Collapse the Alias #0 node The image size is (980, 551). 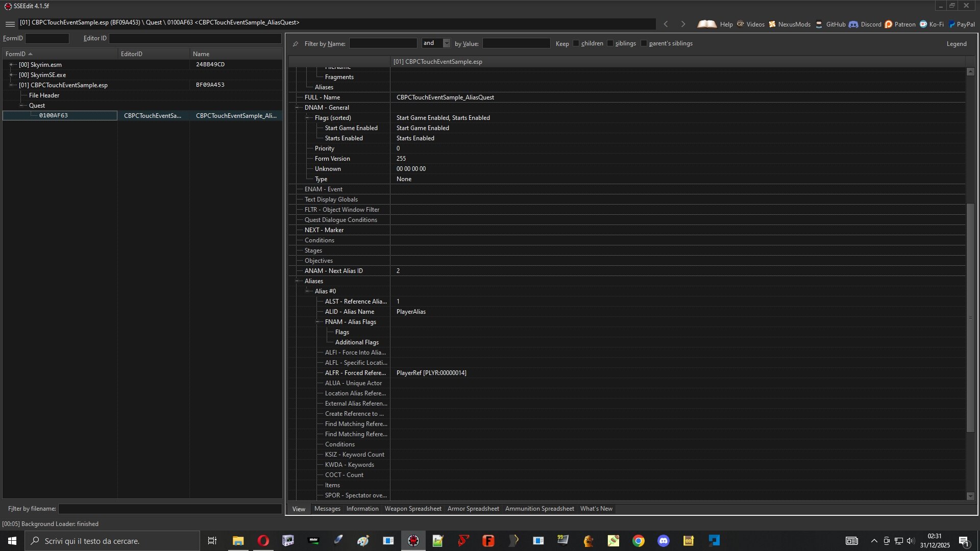[307, 291]
